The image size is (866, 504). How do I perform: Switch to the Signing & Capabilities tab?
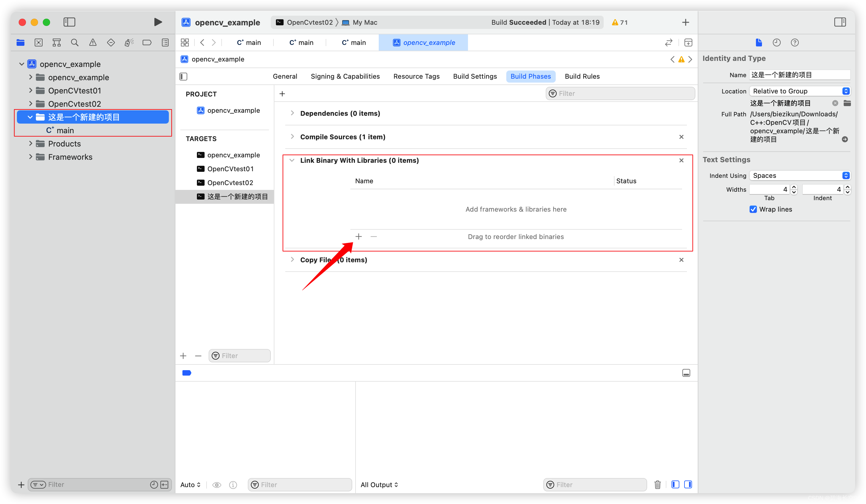point(345,76)
